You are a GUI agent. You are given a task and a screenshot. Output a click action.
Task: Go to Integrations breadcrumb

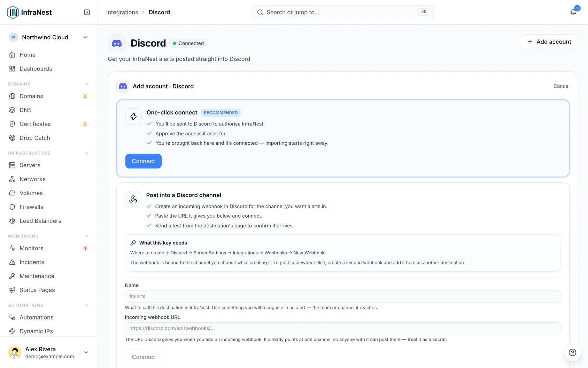[x=122, y=12]
